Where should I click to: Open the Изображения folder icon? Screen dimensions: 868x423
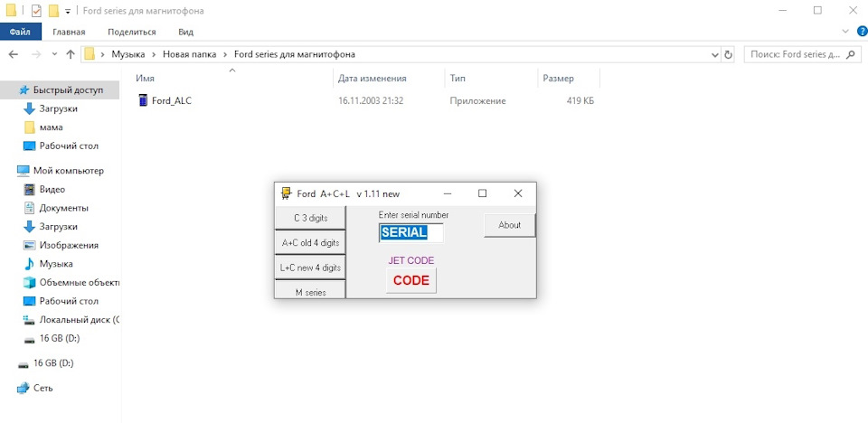[x=29, y=245]
